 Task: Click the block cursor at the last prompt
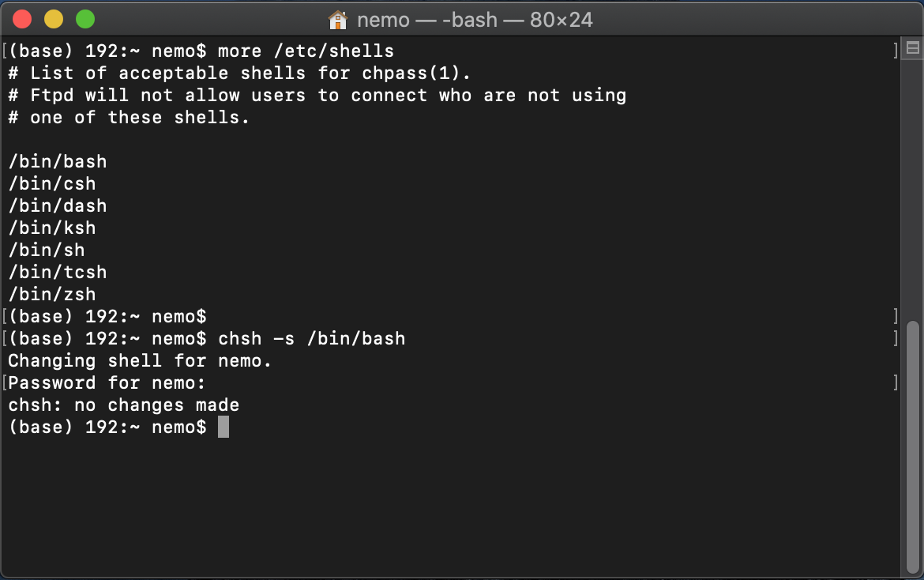point(223,427)
